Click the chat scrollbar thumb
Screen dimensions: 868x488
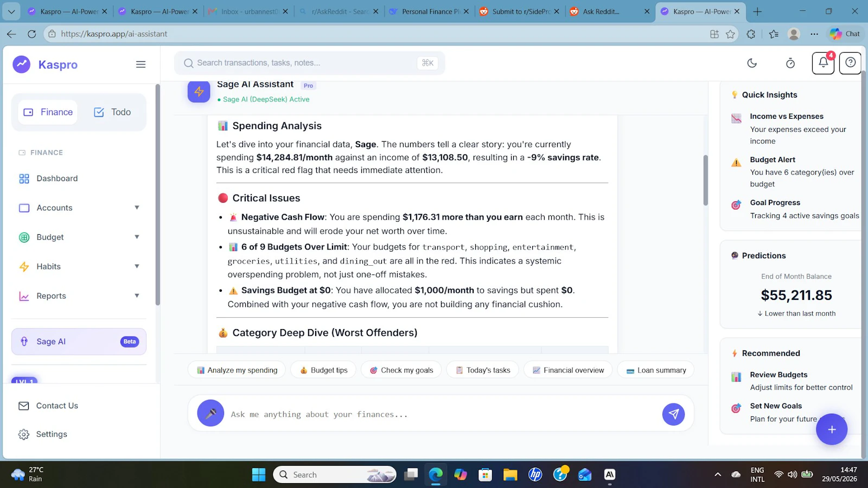705,180
